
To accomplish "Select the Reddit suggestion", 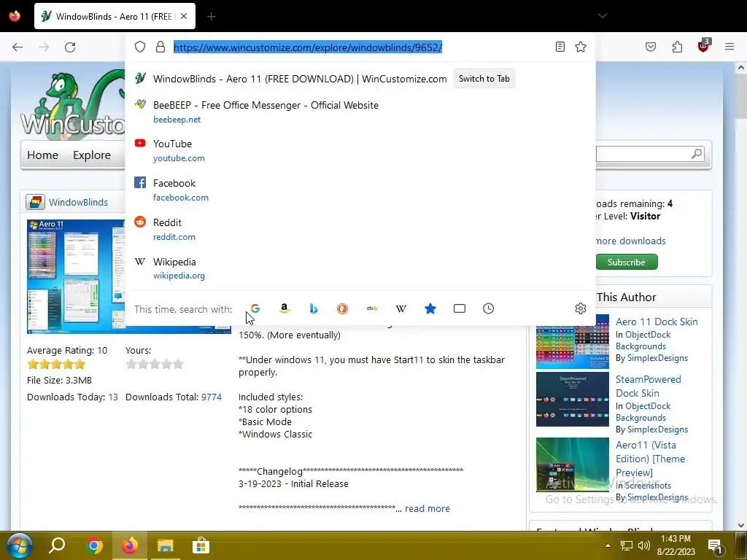I will (360, 229).
